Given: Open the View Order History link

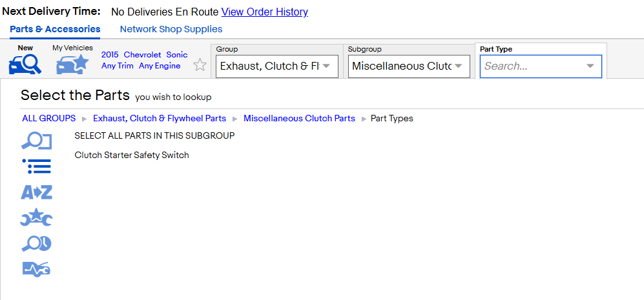Looking at the screenshot, I should pyautogui.click(x=264, y=12).
